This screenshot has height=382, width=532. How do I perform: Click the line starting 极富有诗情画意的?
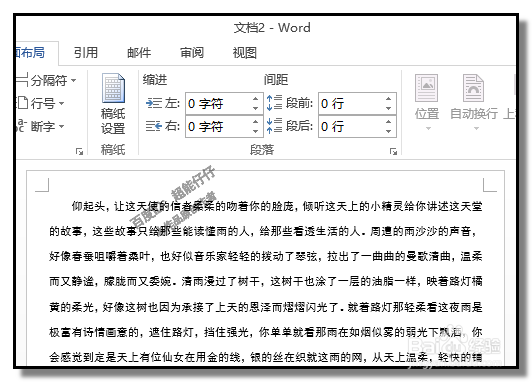point(266,332)
